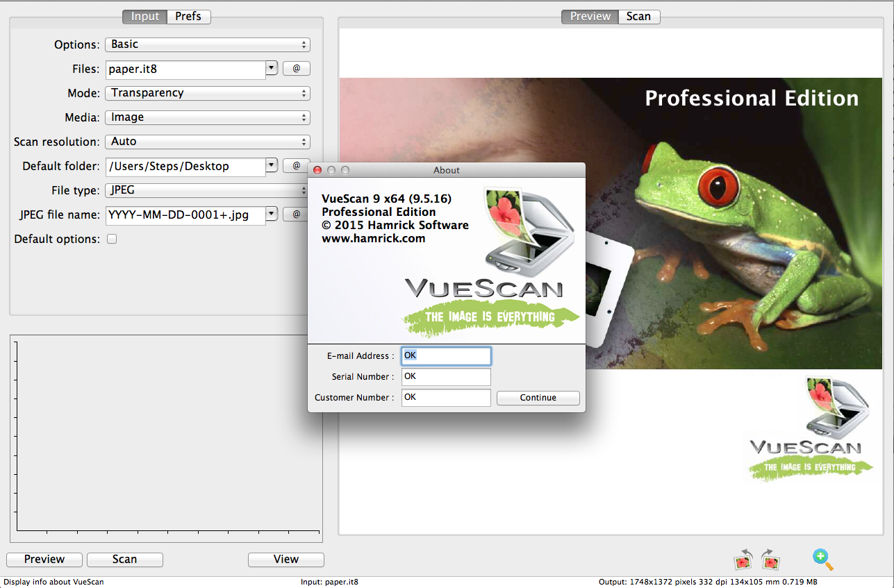Click the View button

point(286,560)
